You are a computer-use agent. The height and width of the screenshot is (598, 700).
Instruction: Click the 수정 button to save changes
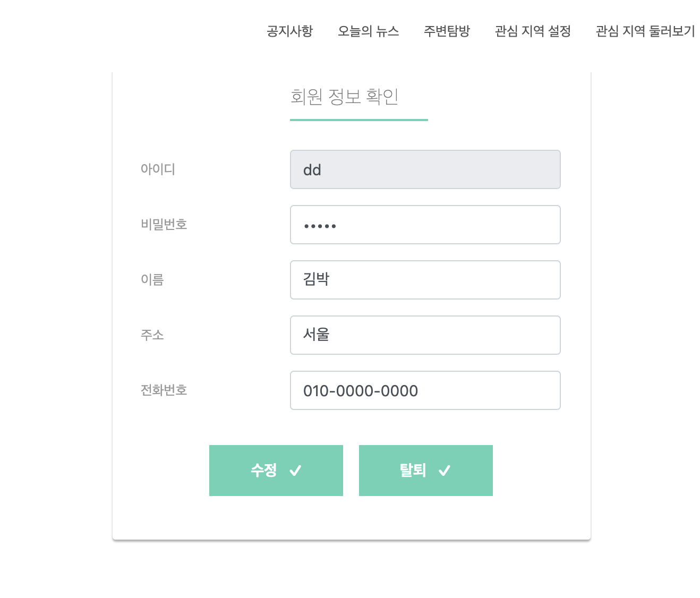click(x=276, y=470)
